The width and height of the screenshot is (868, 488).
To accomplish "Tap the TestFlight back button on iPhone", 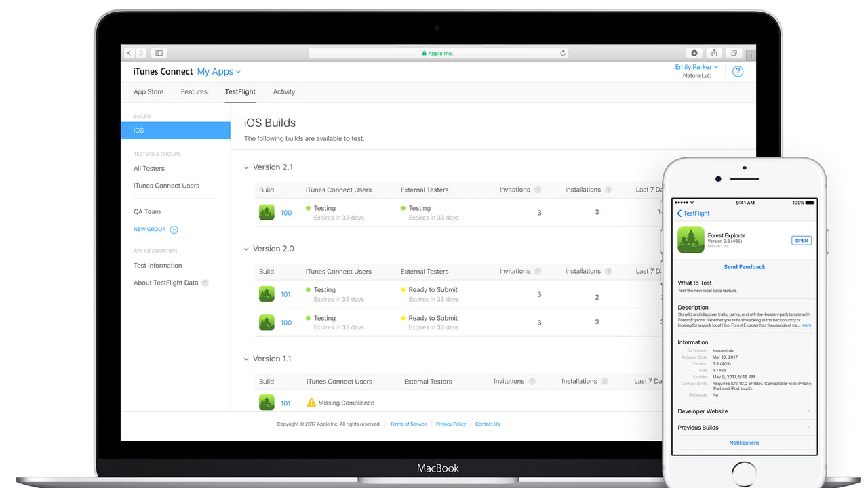I will click(694, 213).
